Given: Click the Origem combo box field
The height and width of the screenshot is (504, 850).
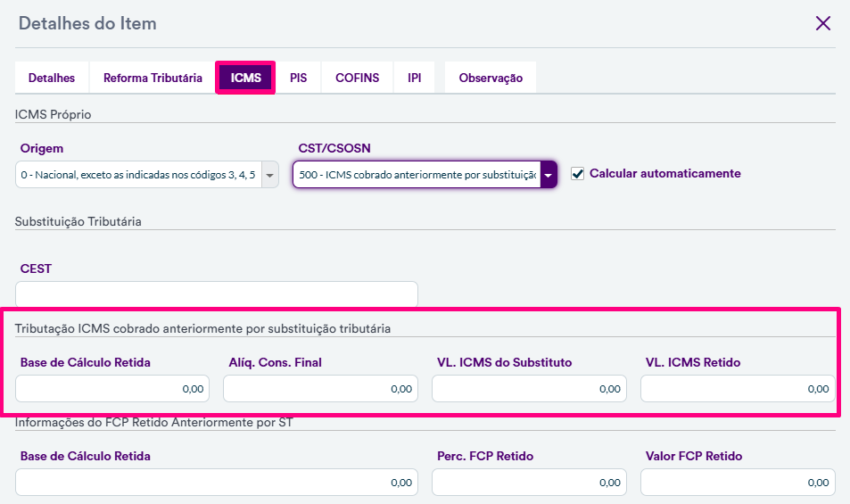Looking at the screenshot, I should 138,175.
